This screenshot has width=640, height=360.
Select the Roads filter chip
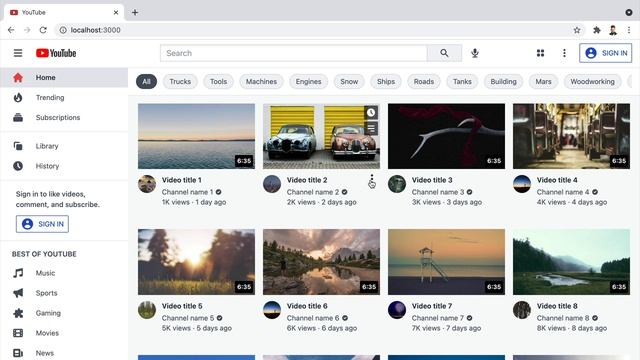424,82
